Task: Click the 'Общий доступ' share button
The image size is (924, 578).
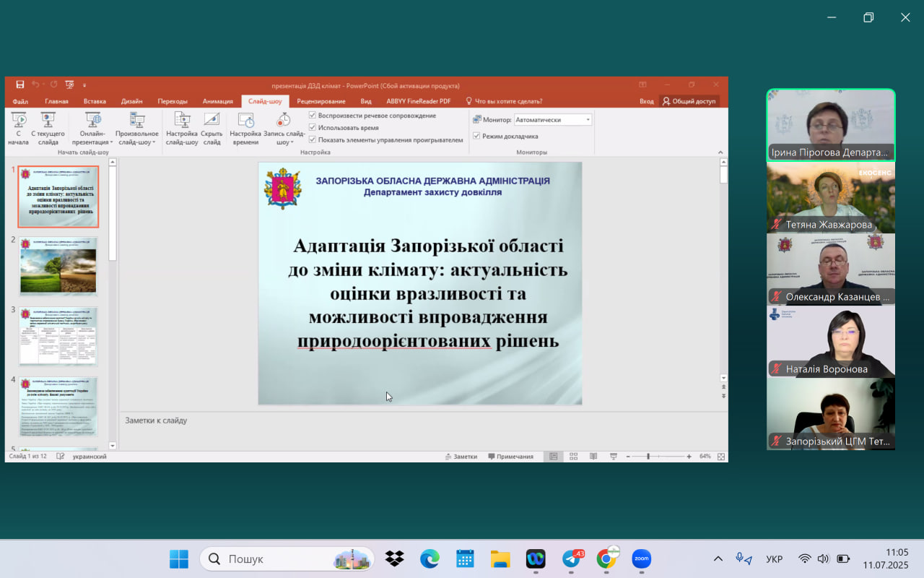Action: [x=689, y=101]
